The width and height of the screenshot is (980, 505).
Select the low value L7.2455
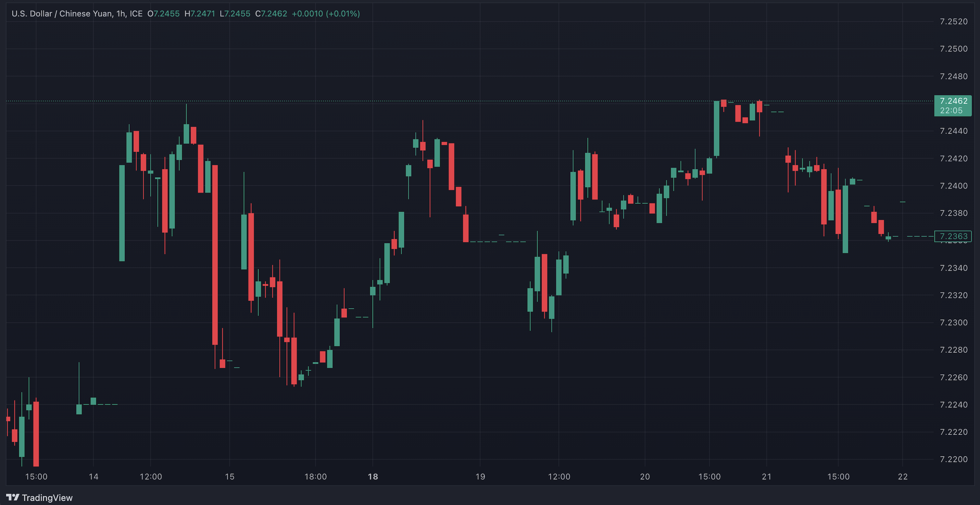[x=235, y=14]
